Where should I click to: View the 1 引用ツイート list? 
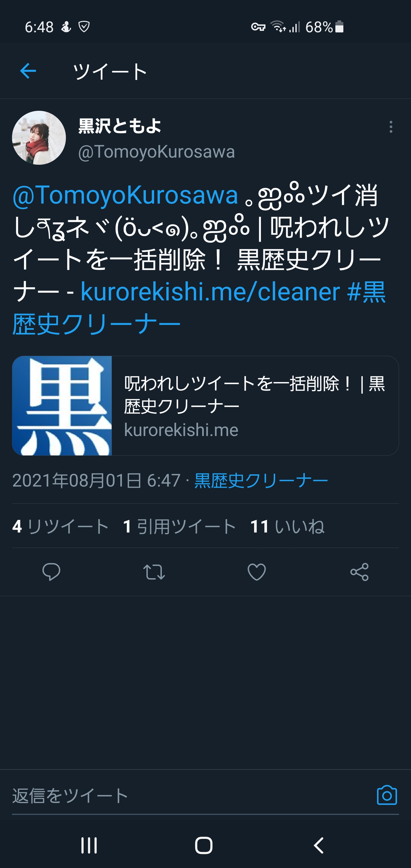tap(180, 526)
